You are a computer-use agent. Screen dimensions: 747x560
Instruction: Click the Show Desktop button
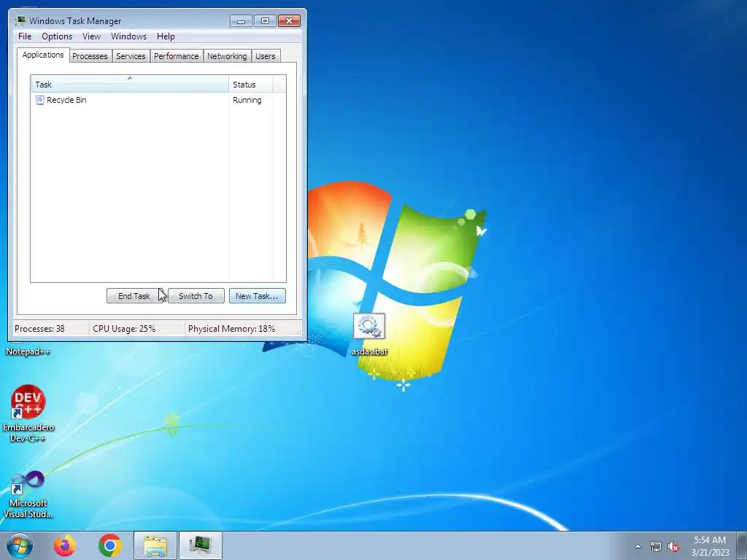[x=742, y=545]
